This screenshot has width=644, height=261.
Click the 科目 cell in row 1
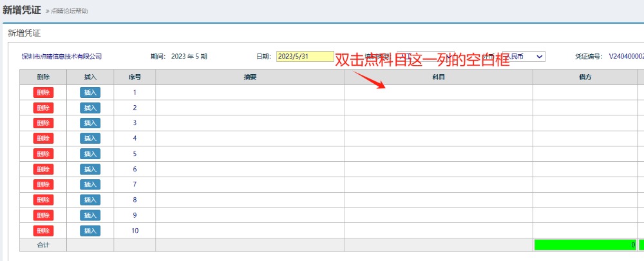click(438, 92)
